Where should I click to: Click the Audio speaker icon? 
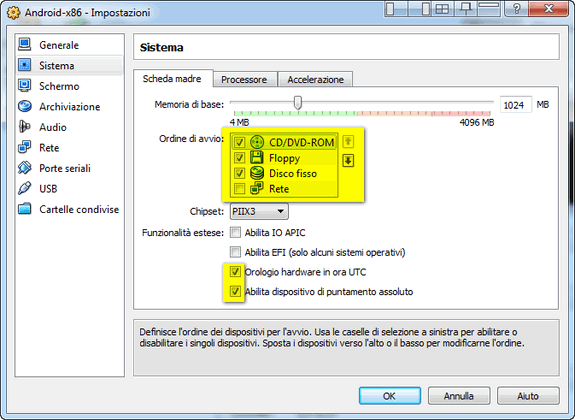tap(25, 127)
